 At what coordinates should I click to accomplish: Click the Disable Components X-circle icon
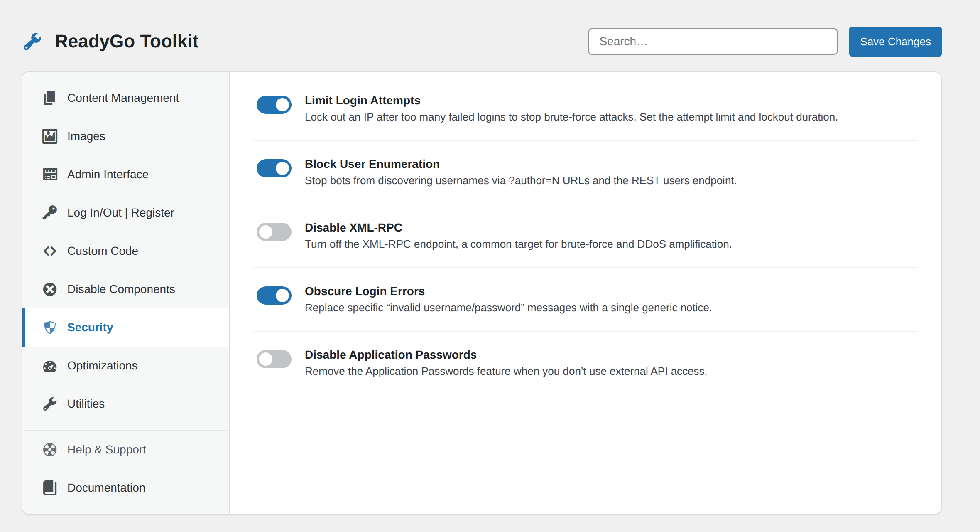(x=50, y=289)
